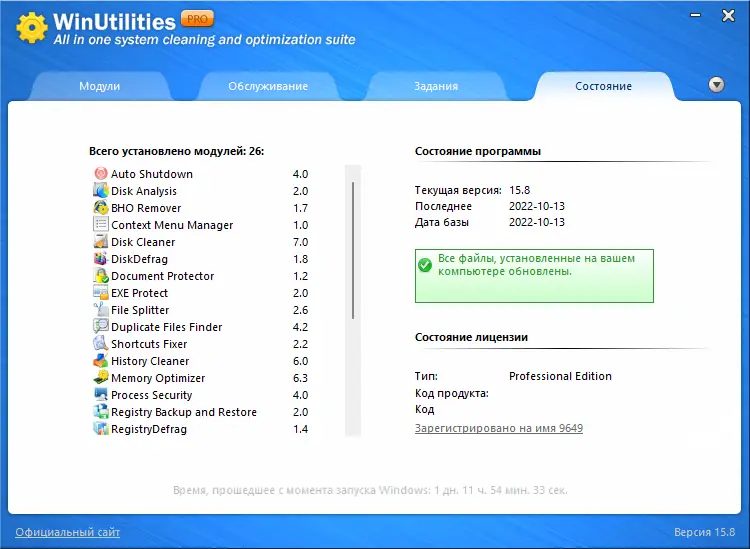750x549 pixels.
Task: Click the Windows uptime text line
Action: tap(370, 490)
